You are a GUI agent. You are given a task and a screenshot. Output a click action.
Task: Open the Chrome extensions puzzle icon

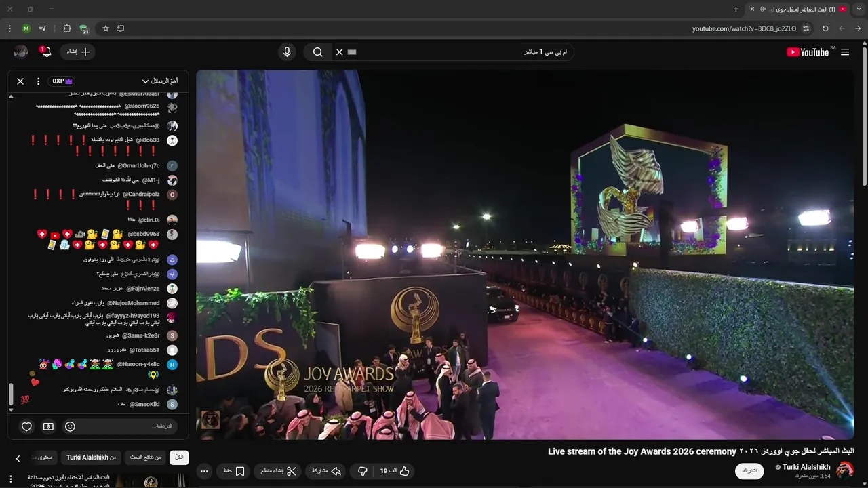66,28
